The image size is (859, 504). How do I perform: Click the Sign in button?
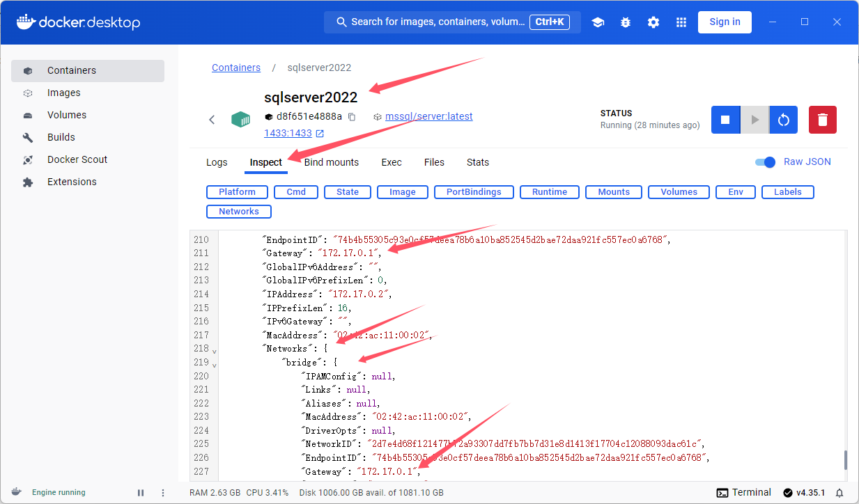tap(725, 22)
